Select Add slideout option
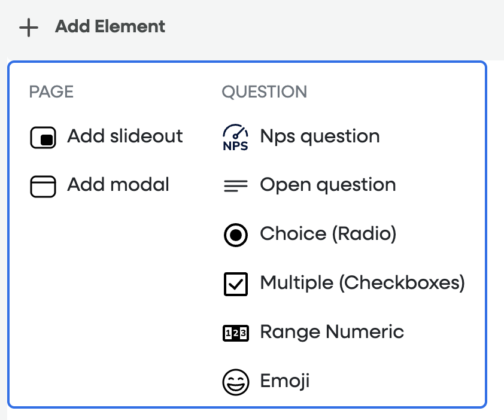The height and width of the screenshot is (420, 504). pos(125,136)
